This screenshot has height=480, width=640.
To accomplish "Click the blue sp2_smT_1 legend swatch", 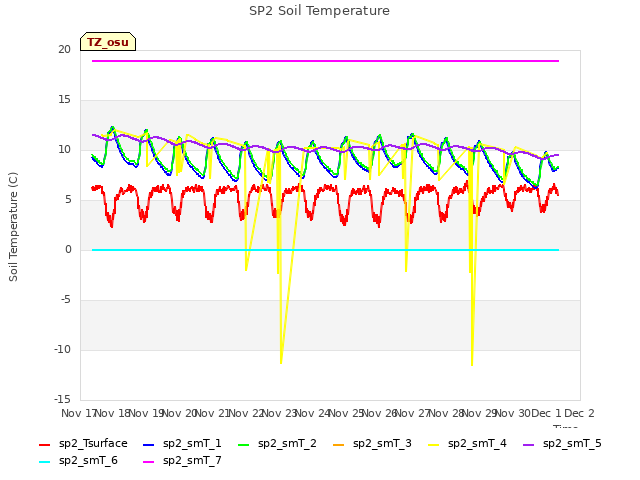I will [x=149, y=444].
